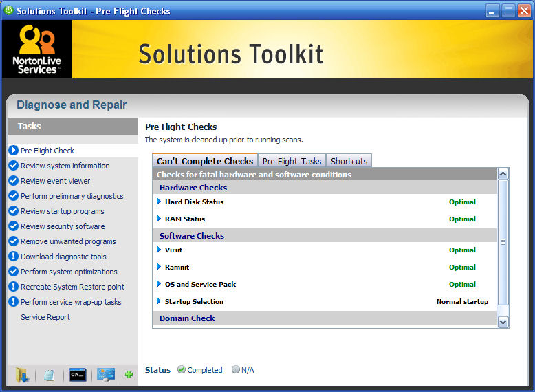Image resolution: width=535 pixels, height=392 pixels.
Task: Mark status as N/A
Action: click(x=235, y=369)
